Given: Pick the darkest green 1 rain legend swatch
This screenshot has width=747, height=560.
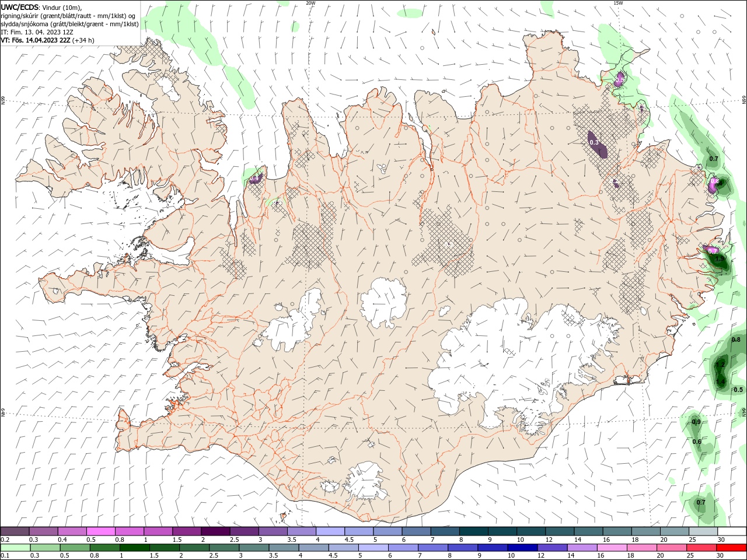Looking at the screenshot, I should pos(134,548).
